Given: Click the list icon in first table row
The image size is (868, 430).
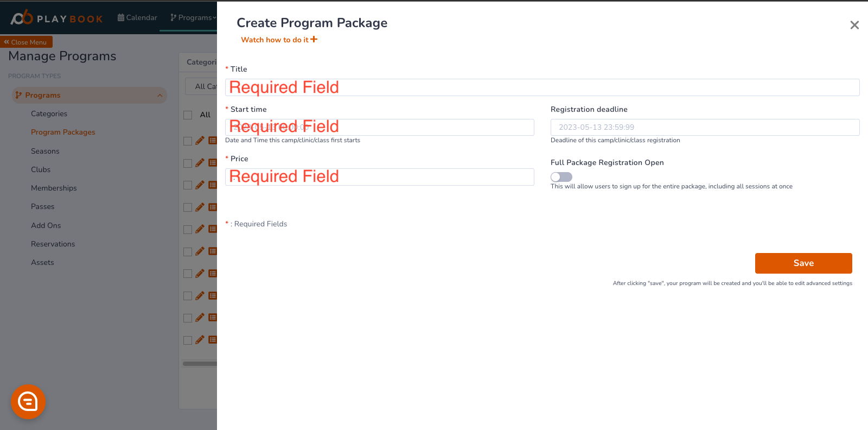Looking at the screenshot, I should click(x=213, y=141).
